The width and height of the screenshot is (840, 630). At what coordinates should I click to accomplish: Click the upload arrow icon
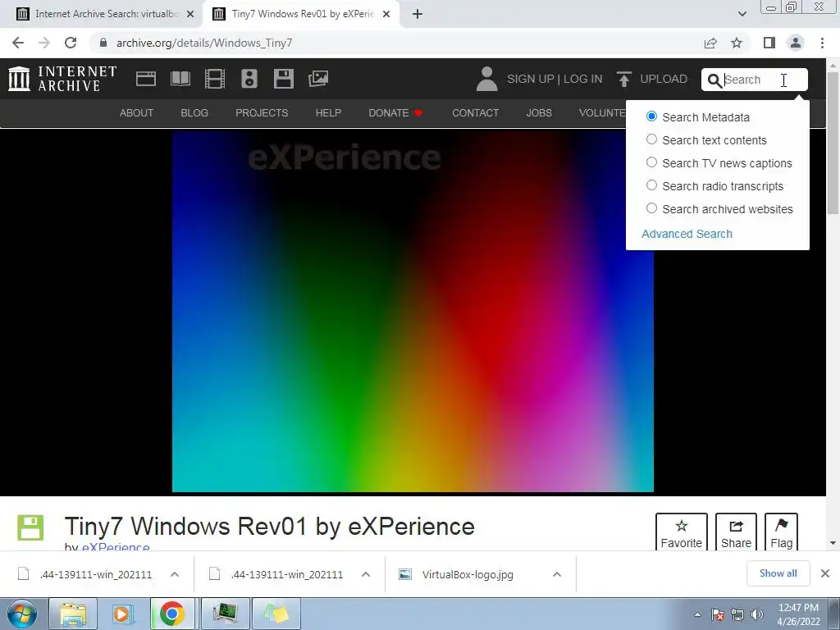[x=623, y=80]
